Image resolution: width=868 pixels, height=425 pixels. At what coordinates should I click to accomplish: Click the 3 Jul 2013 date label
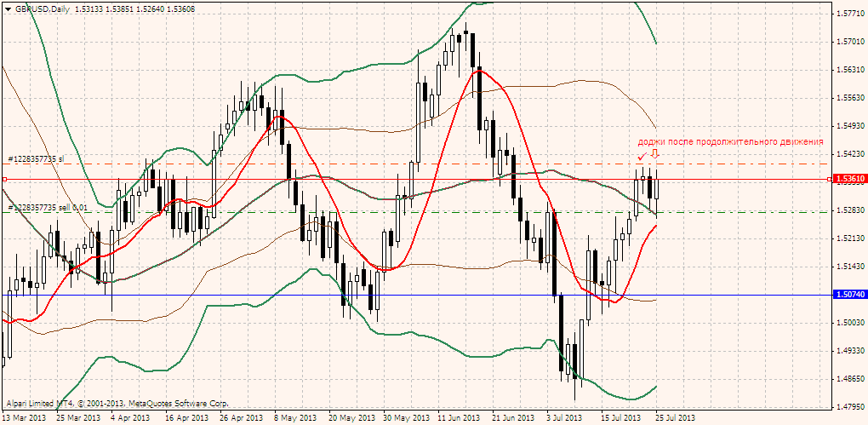point(564,417)
